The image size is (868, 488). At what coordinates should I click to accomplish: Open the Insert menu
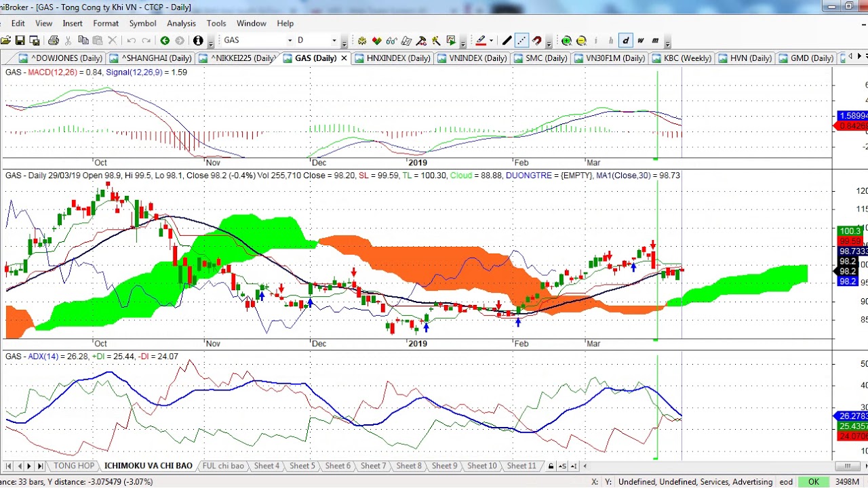point(73,23)
